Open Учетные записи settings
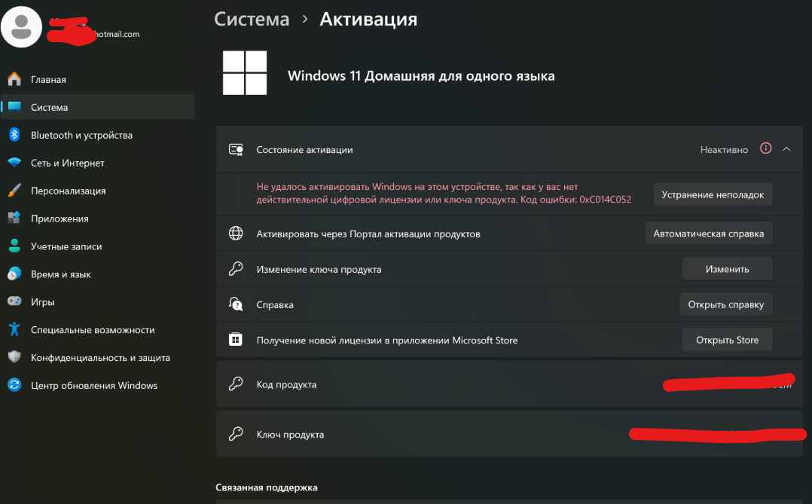This screenshot has width=812, height=504. point(98,246)
